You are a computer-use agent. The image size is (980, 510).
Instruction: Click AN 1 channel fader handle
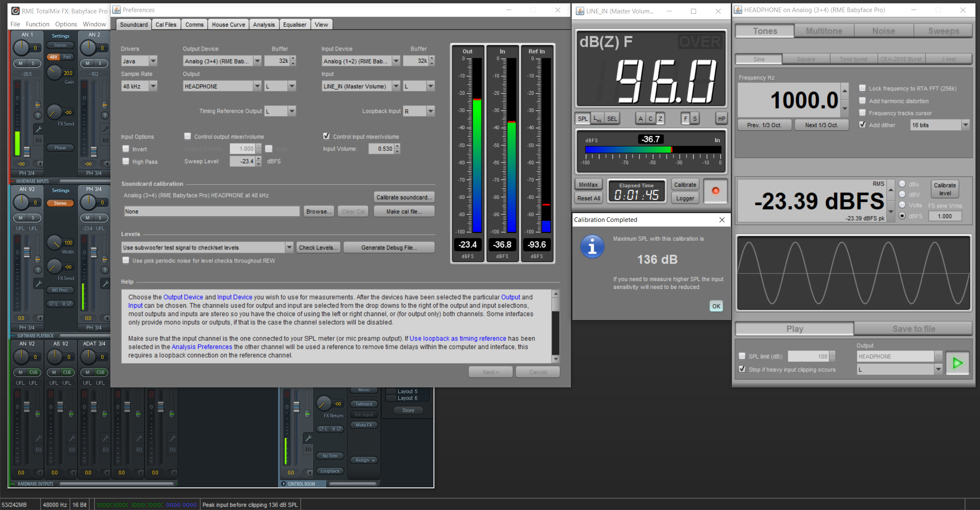[26, 151]
